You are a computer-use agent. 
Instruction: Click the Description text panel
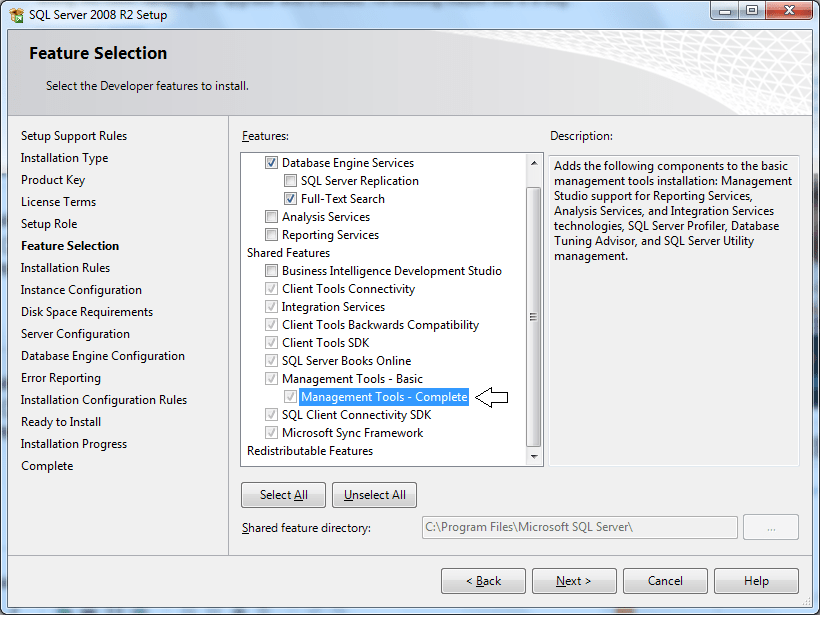(x=674, y=310)
